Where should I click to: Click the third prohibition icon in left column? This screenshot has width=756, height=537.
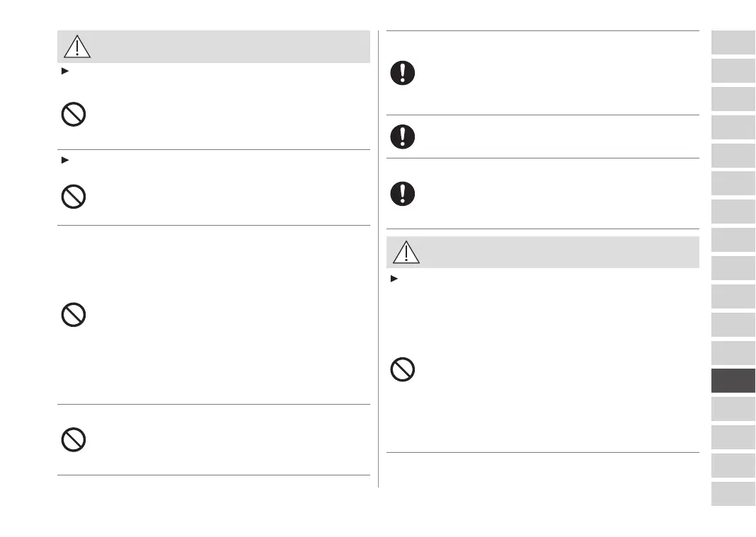pos(74,315)
